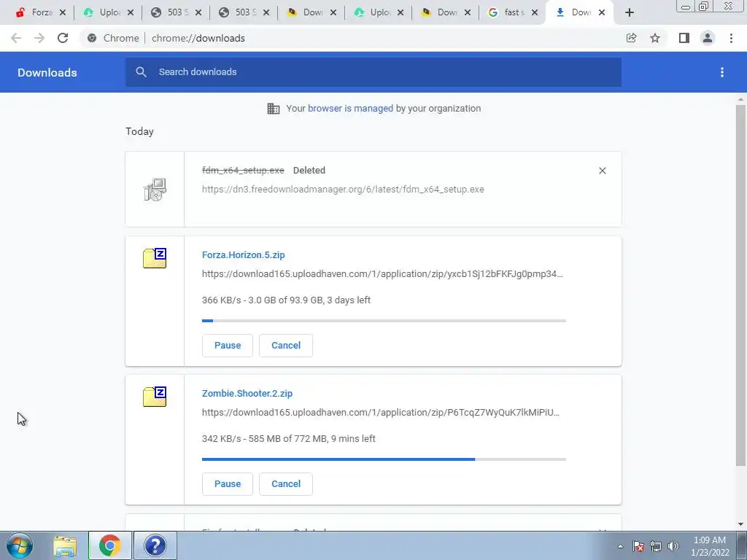Cancel the Forza.Horizon.5.zip download
Screen dimensions: 747x560
(286, 346)
